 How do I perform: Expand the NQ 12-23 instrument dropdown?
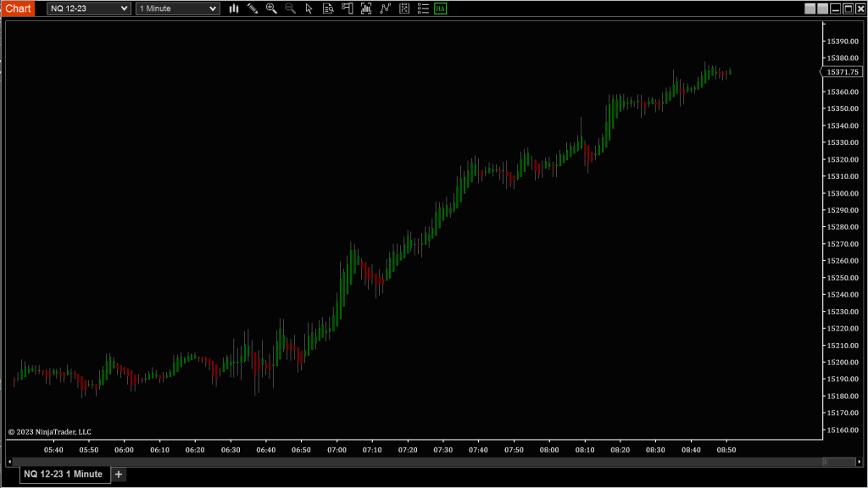tap(88, 8)
